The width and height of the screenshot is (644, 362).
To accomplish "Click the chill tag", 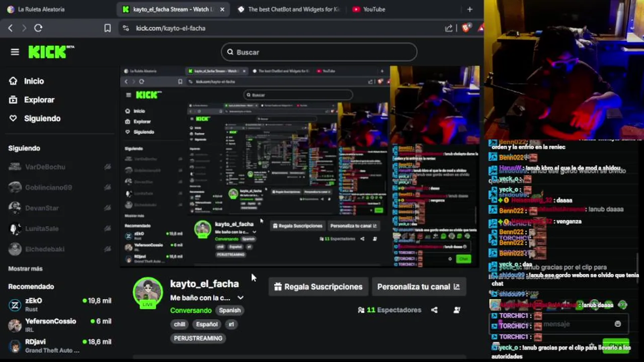I will (x=180, y=324).
